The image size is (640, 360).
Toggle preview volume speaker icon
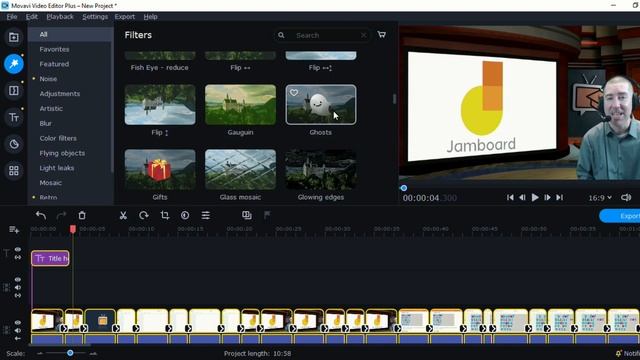pyautogui.click(x=626, y=198)
